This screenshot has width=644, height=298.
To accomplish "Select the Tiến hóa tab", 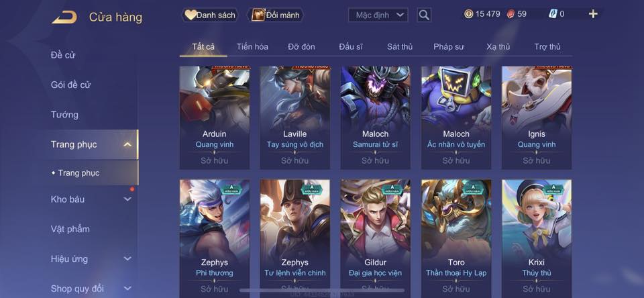I will click(x=252, y=47).
